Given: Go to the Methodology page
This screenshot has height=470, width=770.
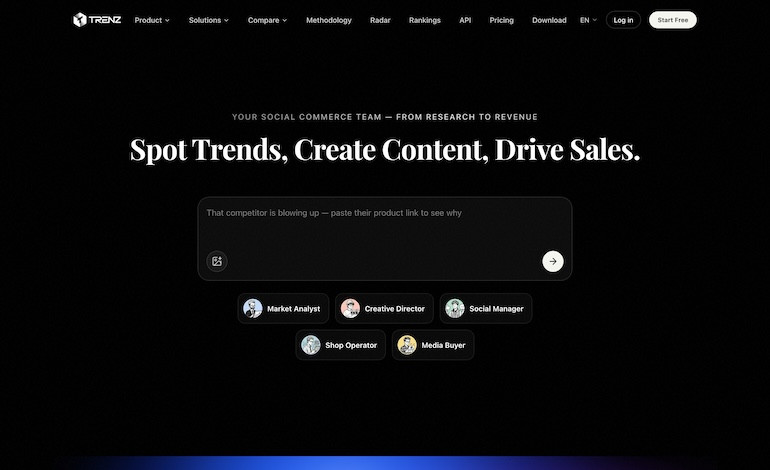Looking at the screenshot, I should (x=329, y=20).
